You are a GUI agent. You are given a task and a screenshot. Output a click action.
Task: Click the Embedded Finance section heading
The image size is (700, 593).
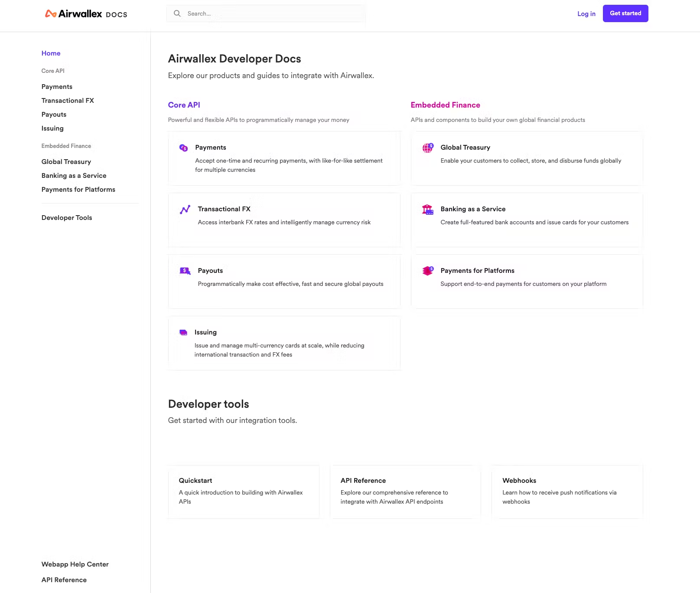point(446,105)
